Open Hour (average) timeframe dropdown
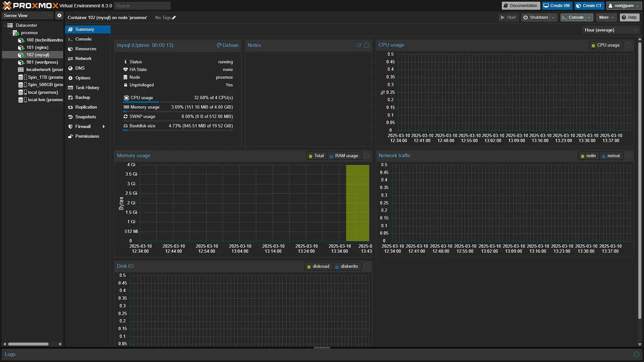 pyautogui.click(x=611, y=30)
